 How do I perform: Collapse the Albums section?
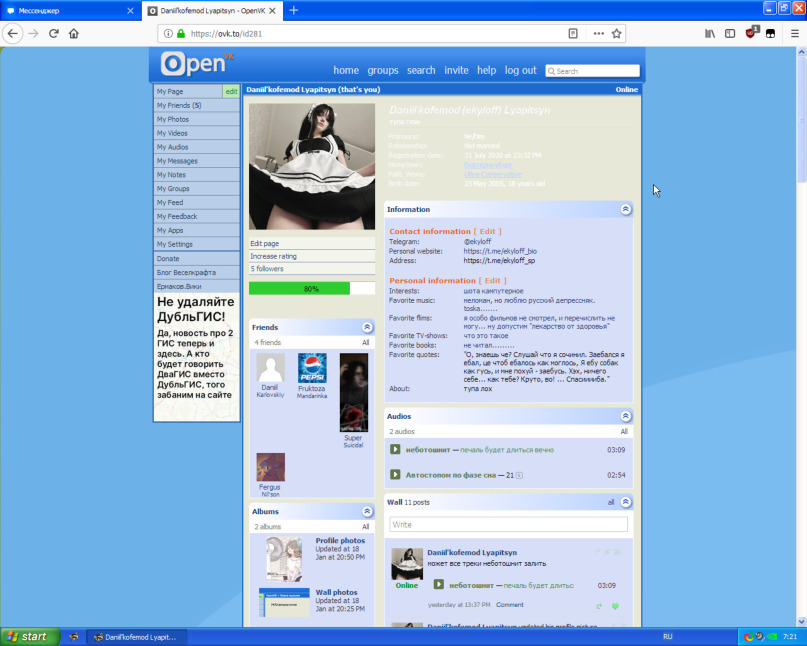[x=367, y=511]
